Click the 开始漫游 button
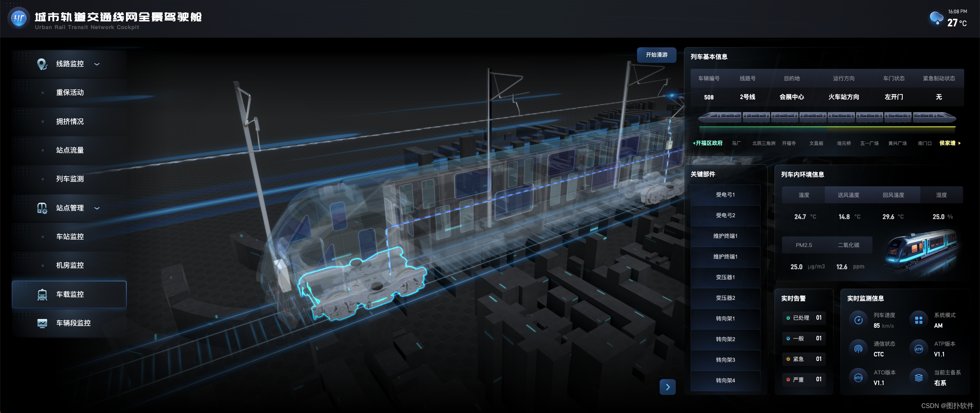The width and height of the screenshot is (980, 413). 657,55
